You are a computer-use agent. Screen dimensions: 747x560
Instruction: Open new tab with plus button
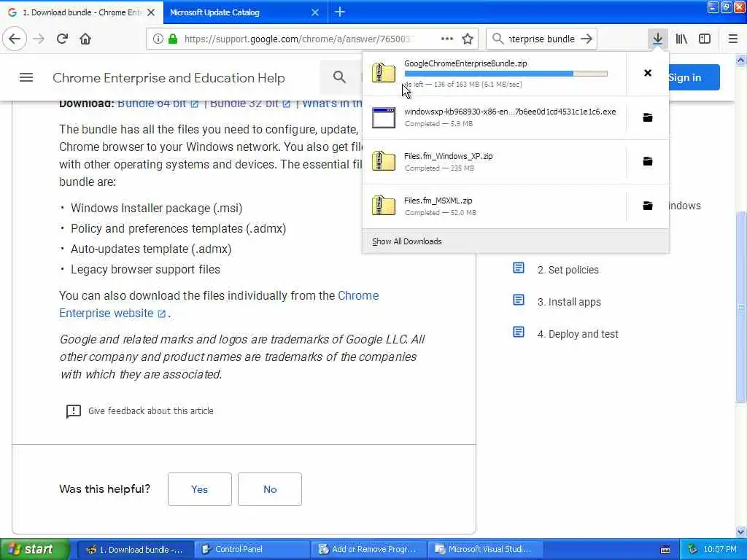pos(340,12)
